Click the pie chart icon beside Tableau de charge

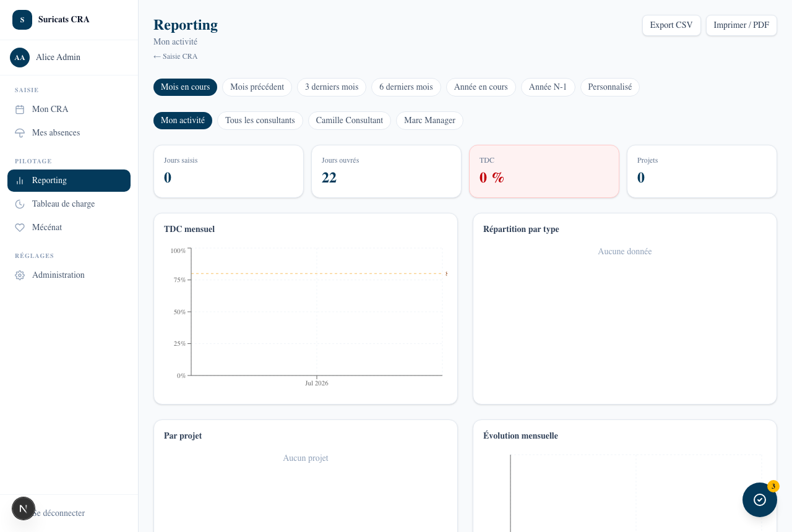20,204
